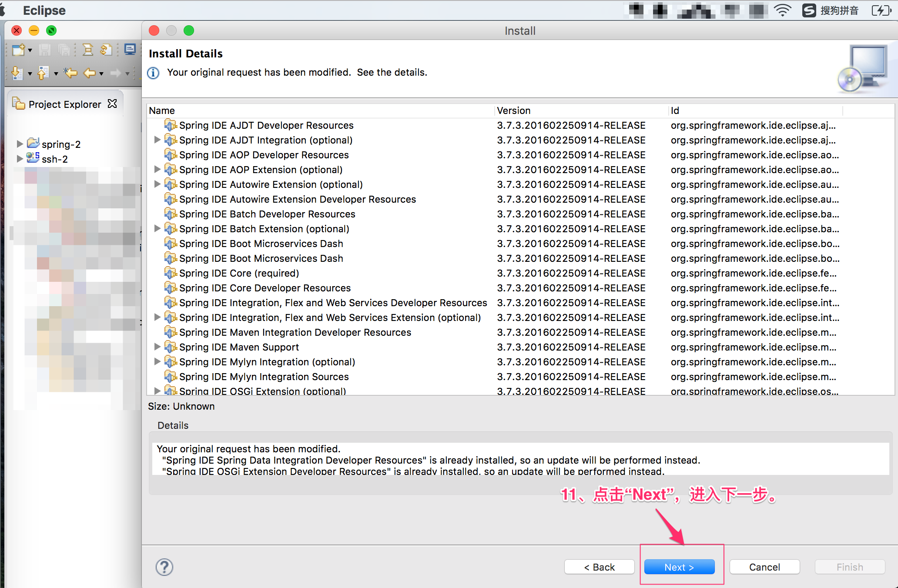Select Spring IDE Core (required) row
Screen dimensions: 898x588
[520, 273]
